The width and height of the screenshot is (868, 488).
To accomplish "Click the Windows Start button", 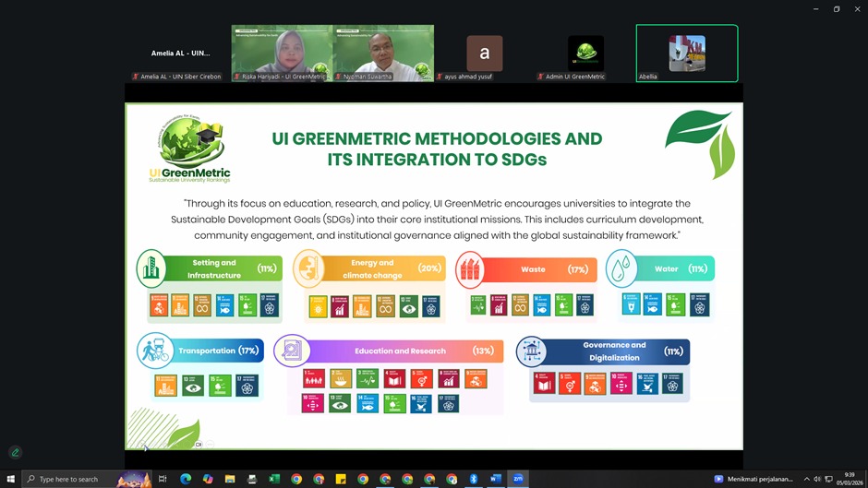I will coord(10,479).
